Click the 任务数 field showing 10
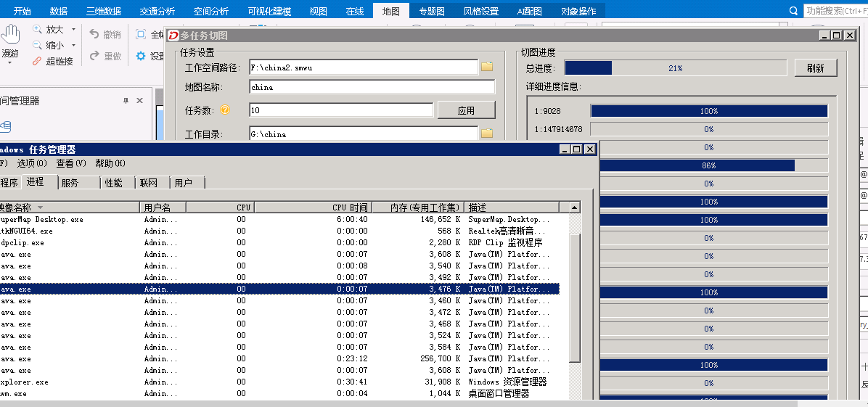 pos(341,110)
